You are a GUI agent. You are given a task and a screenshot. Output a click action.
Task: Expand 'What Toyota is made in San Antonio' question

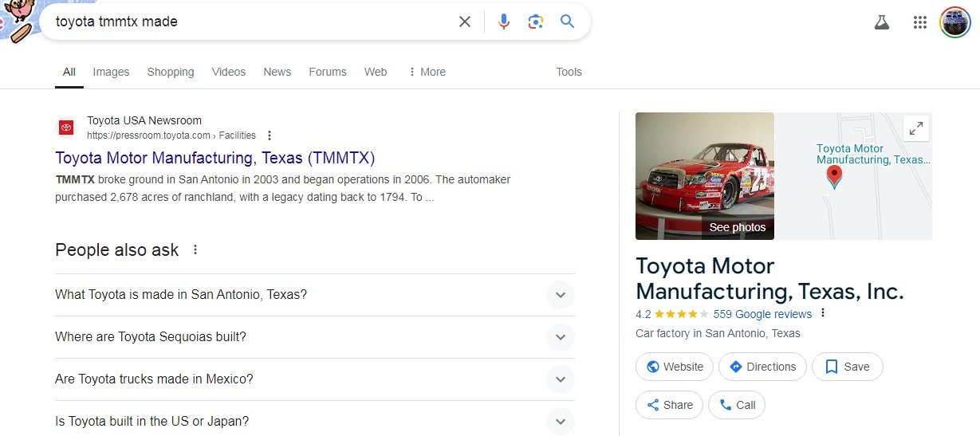click(x=315, y=295)
